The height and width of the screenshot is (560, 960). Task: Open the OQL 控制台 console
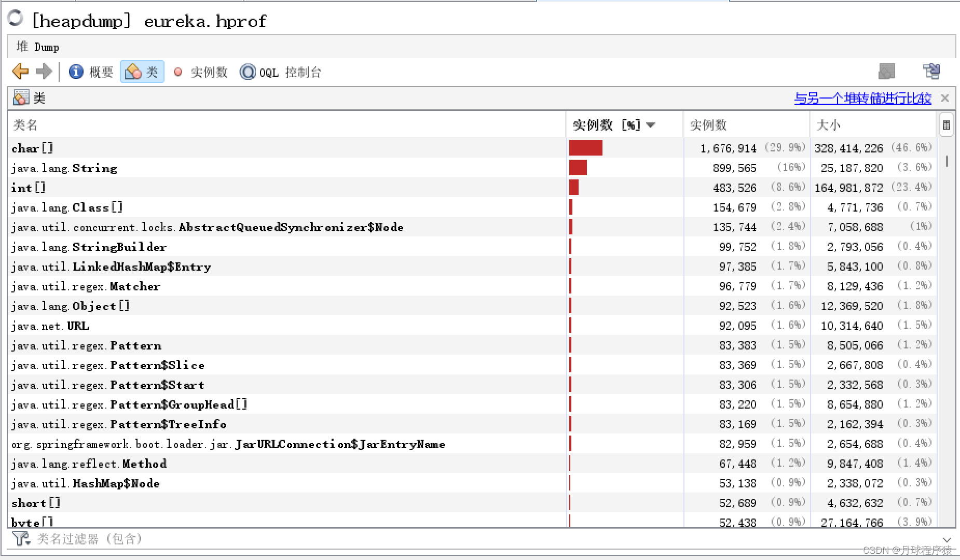click(x=281, y=72)
